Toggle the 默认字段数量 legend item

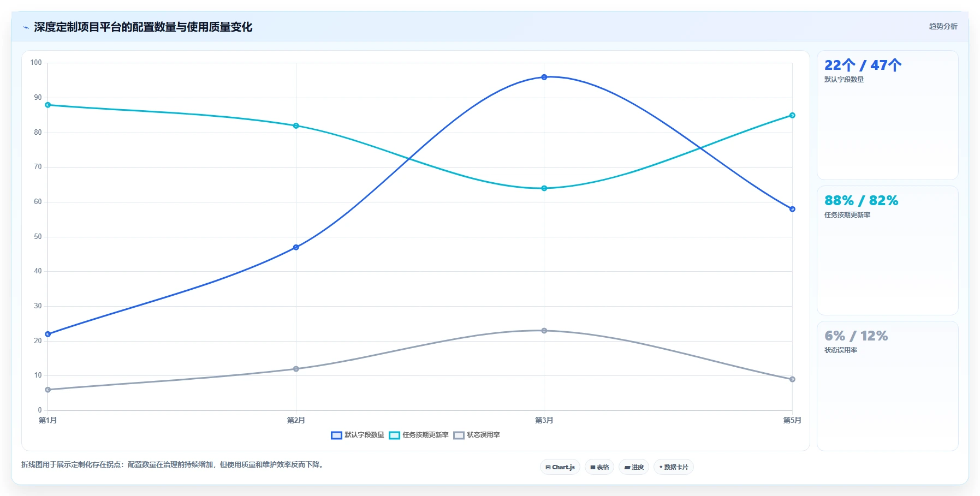click(x=358, y=435)
